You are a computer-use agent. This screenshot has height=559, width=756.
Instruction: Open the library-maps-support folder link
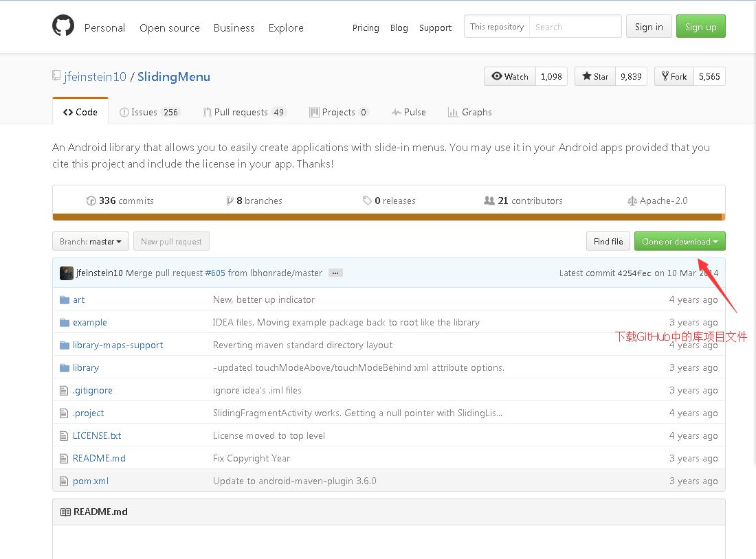coord(118,345)
